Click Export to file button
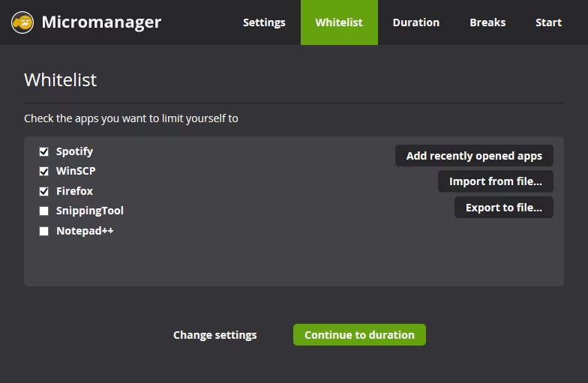The height and width of the screenshot is (383, 588). (x=503, y=208)
